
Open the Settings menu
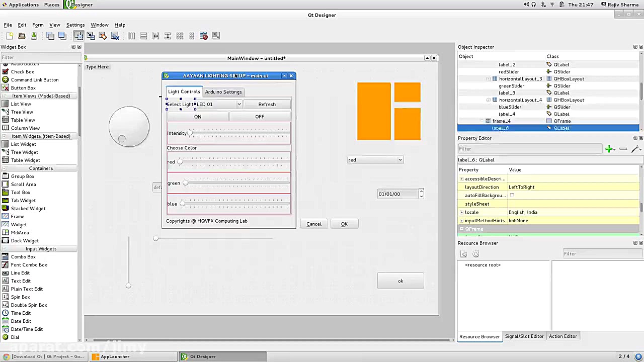[x=75, y=25]
